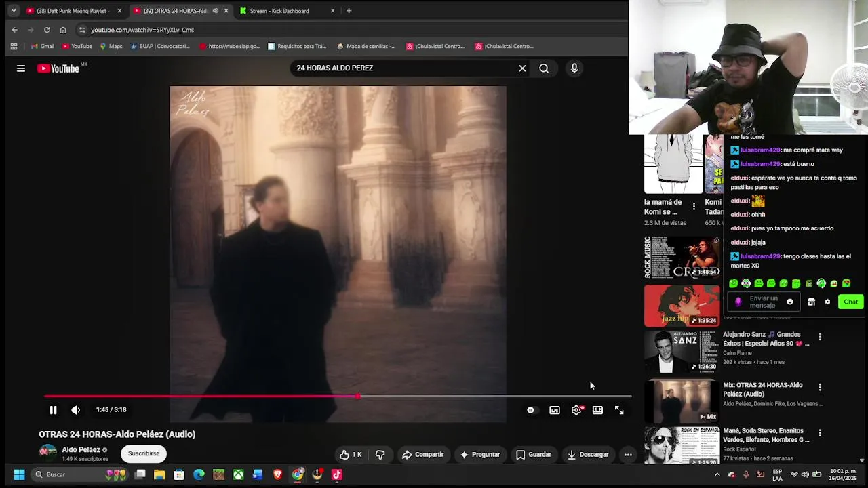Open the chat emoji picker
Image resolution: width=868 pixels, height=488 pixels.
pos(790,302)
